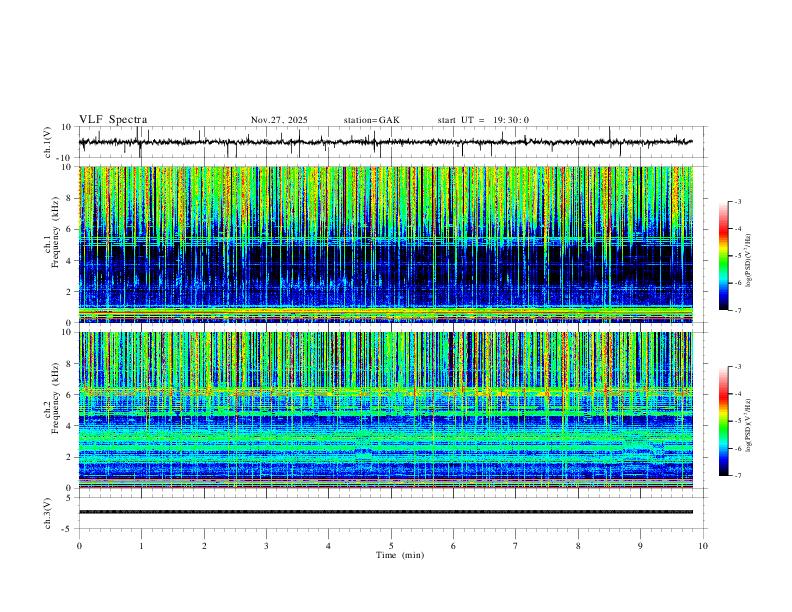Click the "2" kHz tick on ch.2 frequency axis
This screenshot has height=612, width=792.
70,457
